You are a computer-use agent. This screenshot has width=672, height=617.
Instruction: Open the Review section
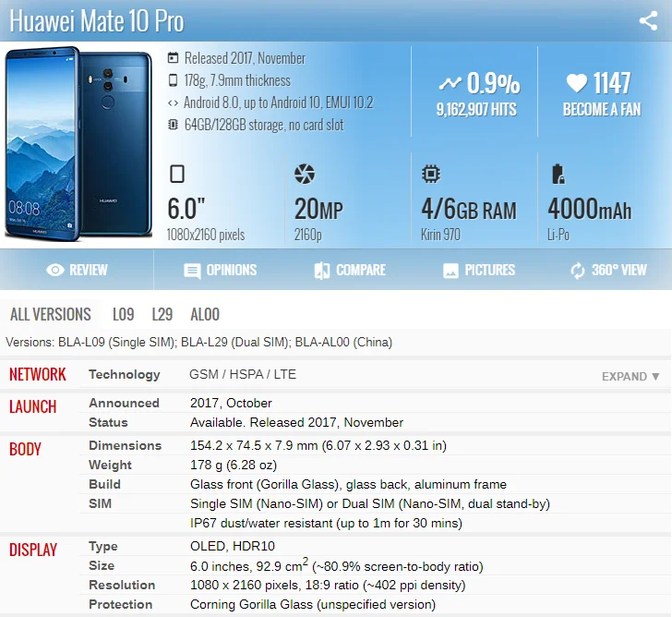[x=77, y=270]
